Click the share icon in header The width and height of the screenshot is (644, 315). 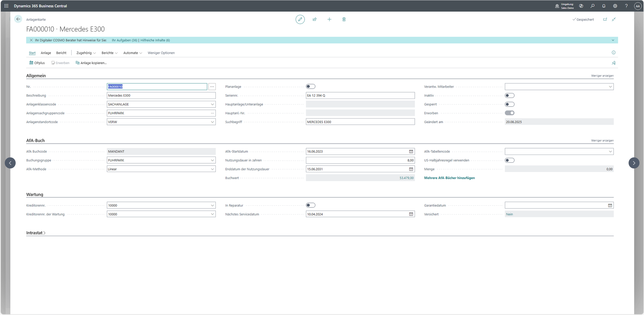(315, 19)
